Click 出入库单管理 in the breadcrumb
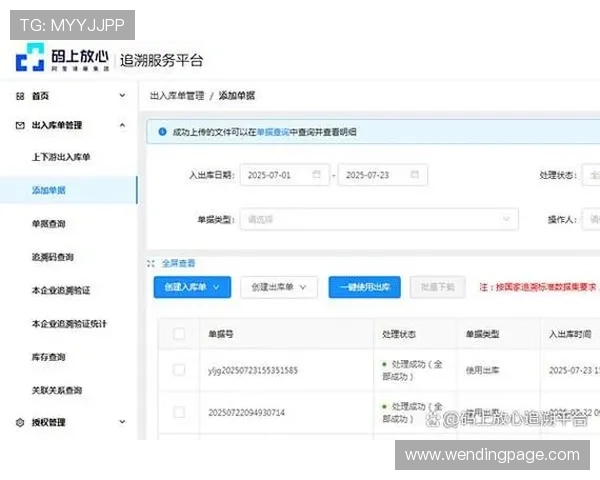 (x=177, y=96)
